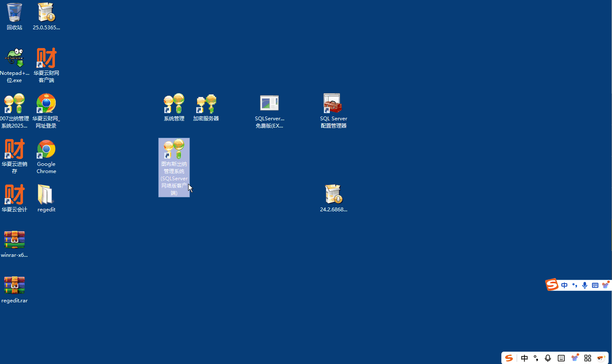Select the winrar-x6 installer archive
Screen dimensions: 612x364
click(14, 241)
